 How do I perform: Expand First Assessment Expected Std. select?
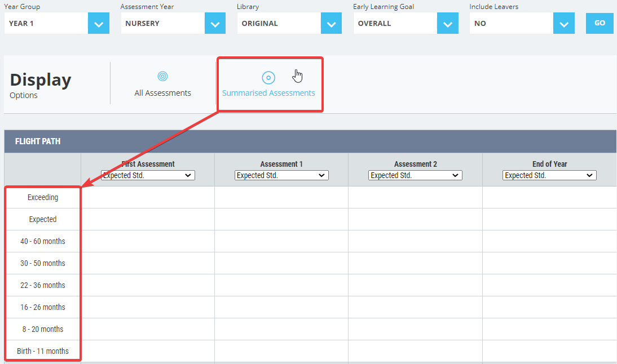pyautogui.click(x=148, y=175)
